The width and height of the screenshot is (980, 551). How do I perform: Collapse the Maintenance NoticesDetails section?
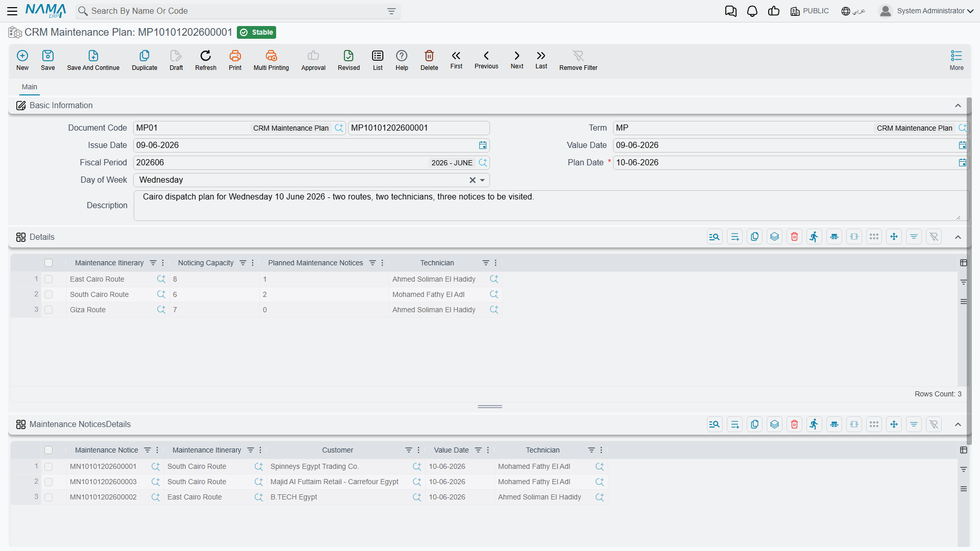[958, 424]
